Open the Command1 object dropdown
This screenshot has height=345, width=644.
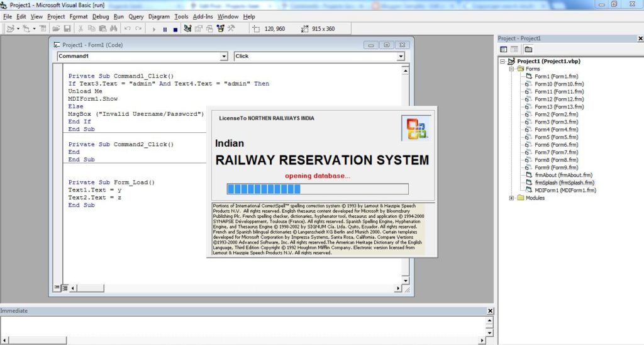pyautogui.click(x=224, y=56)
